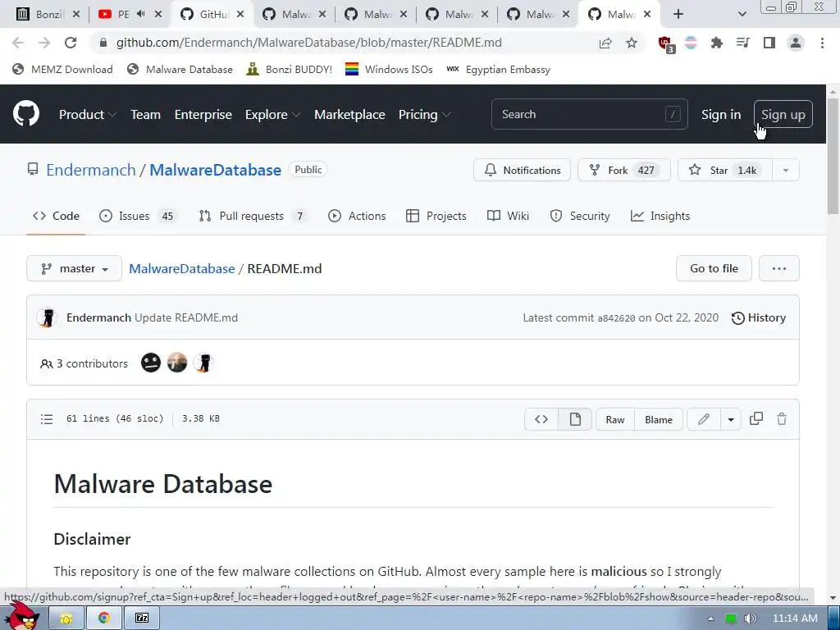Open Endermanch avatar beside commit message
Screen dimensions: 840x630
[x=47, y=317]
